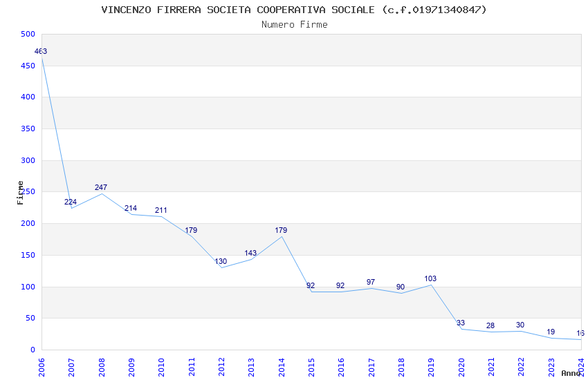Select the data label 28 for 2021
Screen dimensions: 588x380
click(x=490, y=325)
